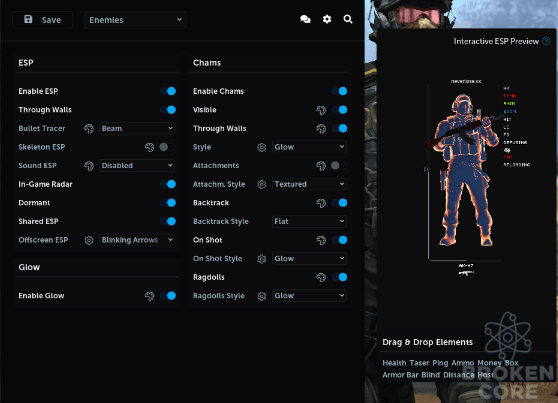Viewport: 558px width, 403px height.
Task: Toggle Dormant switch
Action: (168, 203)
